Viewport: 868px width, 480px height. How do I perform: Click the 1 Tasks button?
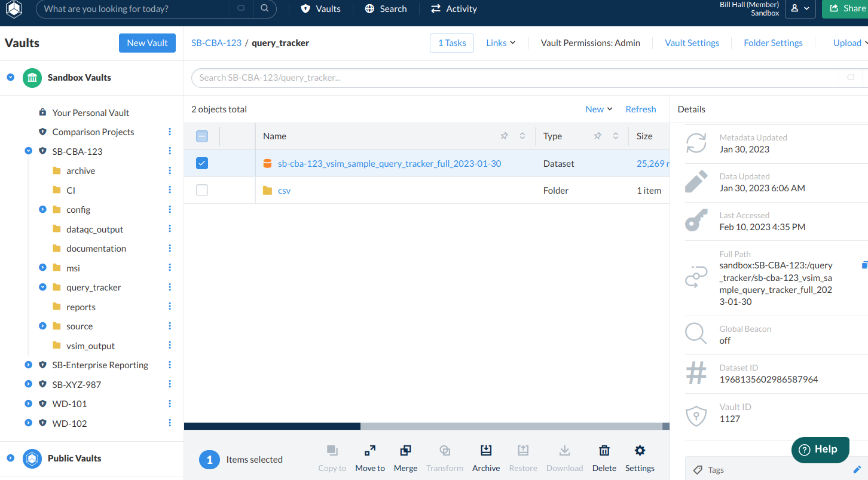tap(452, 43)
